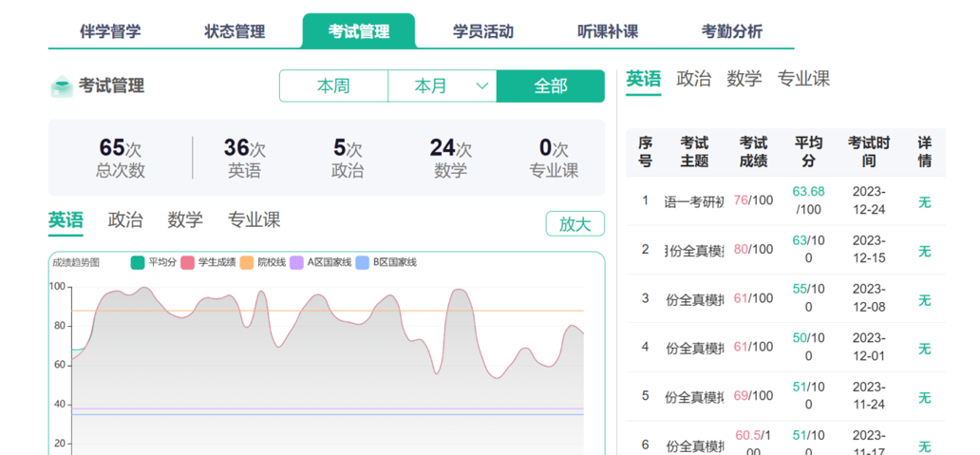Select the 数学 tab above the chart
This screenshot has height=455, width=980.
pyautogui.click(x=185, y=220)
